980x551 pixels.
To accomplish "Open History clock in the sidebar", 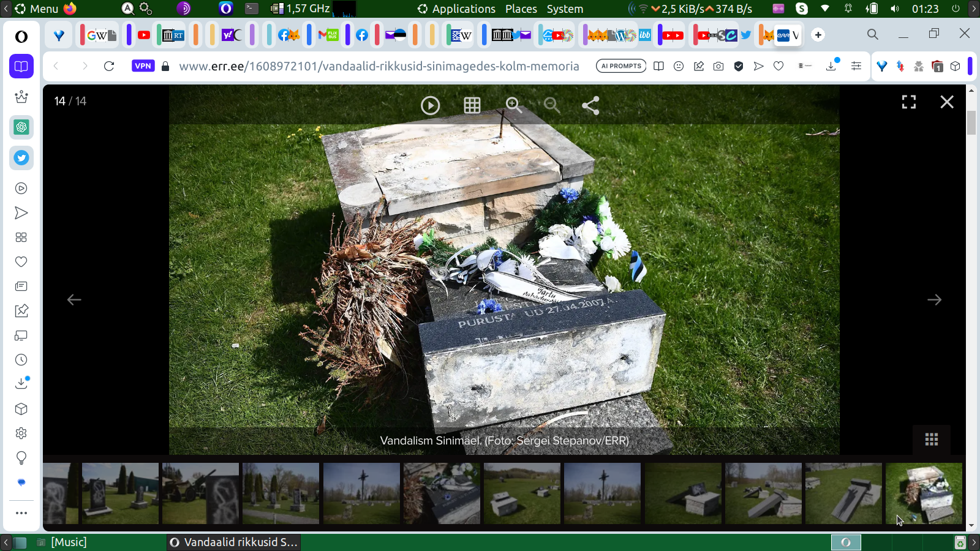I will tap(21, 360).
